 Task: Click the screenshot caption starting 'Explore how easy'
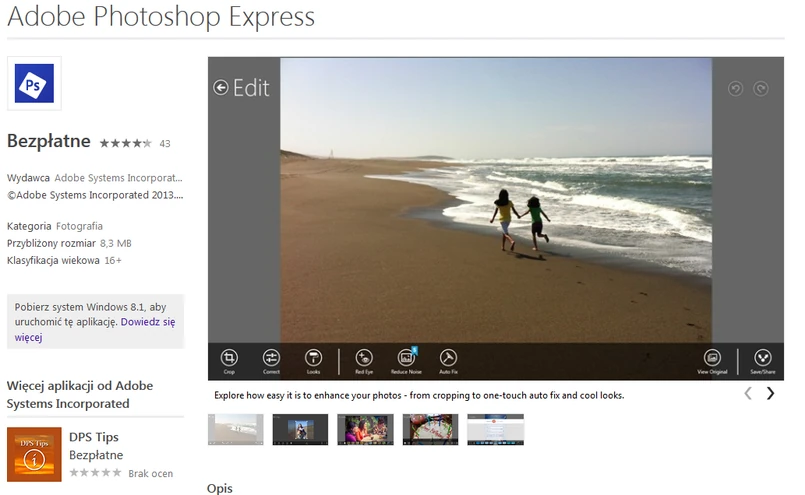point(419,395)
